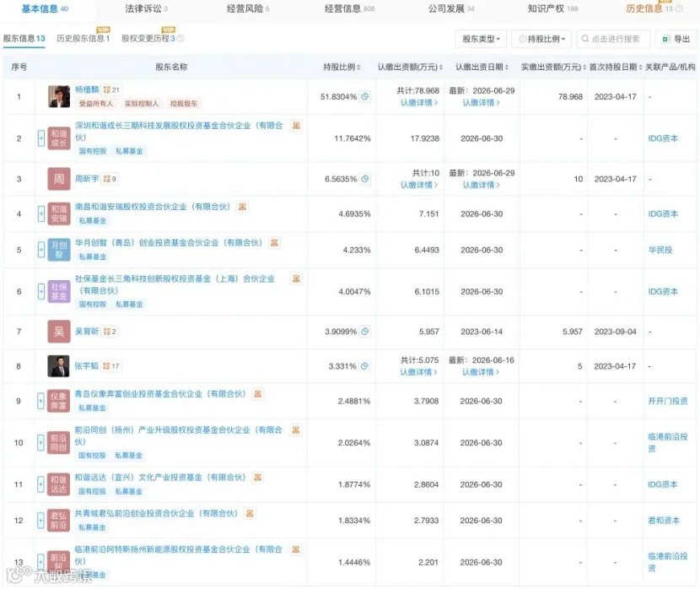The image size is (700, 589).
Task: Expand the 共青城君弘前沿 shareholder row
Action: pyautogui.click(x=40, y=521)
